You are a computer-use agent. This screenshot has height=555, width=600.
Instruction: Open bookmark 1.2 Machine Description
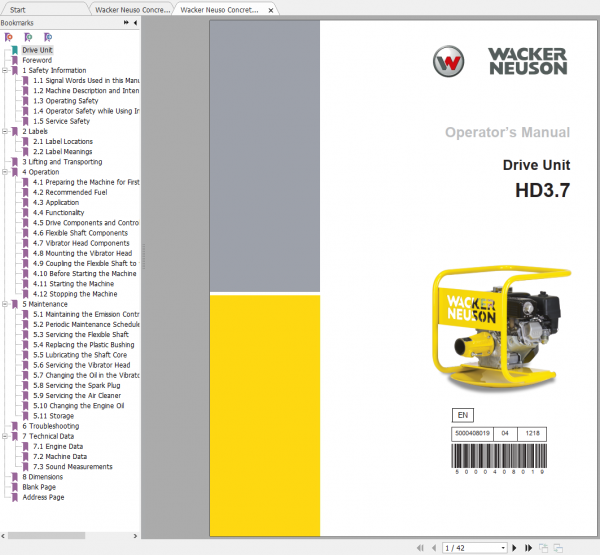click(86, 91)
